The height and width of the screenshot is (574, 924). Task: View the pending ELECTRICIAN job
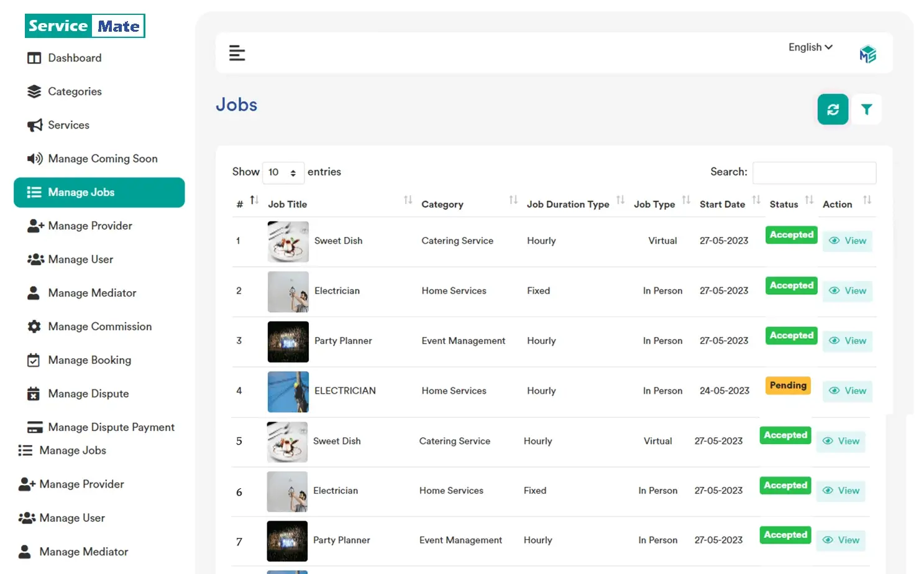(847, 391)
